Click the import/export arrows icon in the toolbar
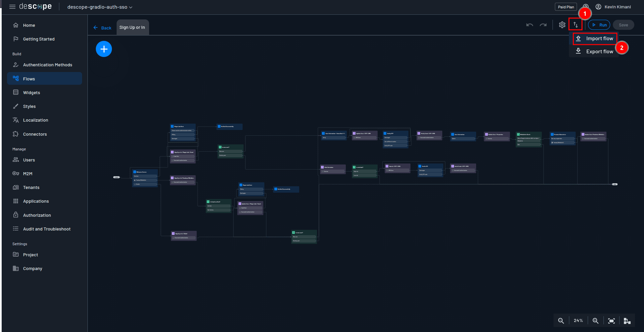This screenshot has width=644, height=332. point(576,24)
